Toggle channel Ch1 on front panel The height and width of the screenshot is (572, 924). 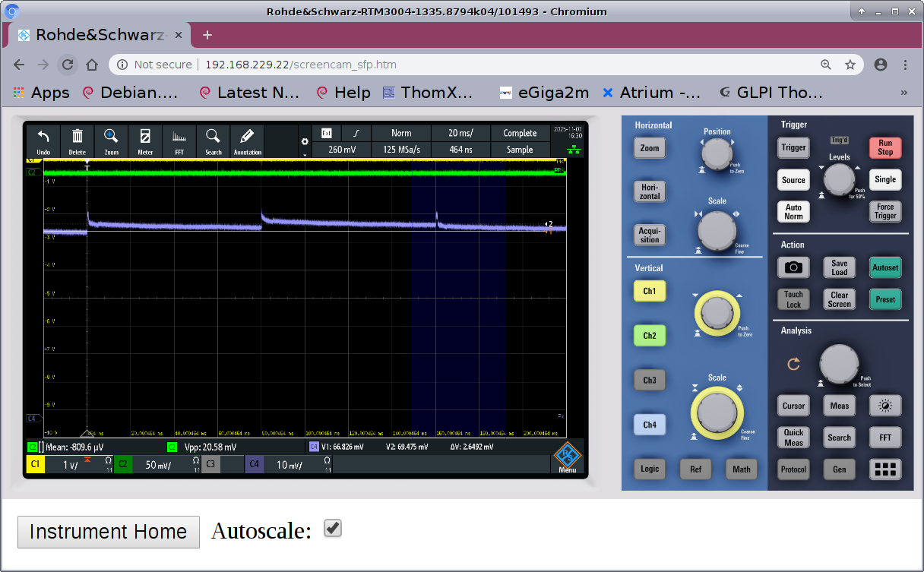pyautogui.click(x=650, y=291)
